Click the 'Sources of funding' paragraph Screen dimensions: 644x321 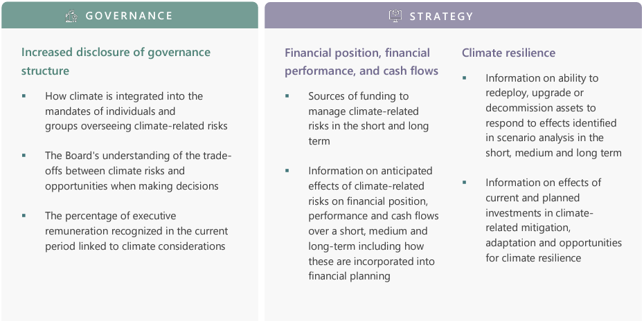368,118
